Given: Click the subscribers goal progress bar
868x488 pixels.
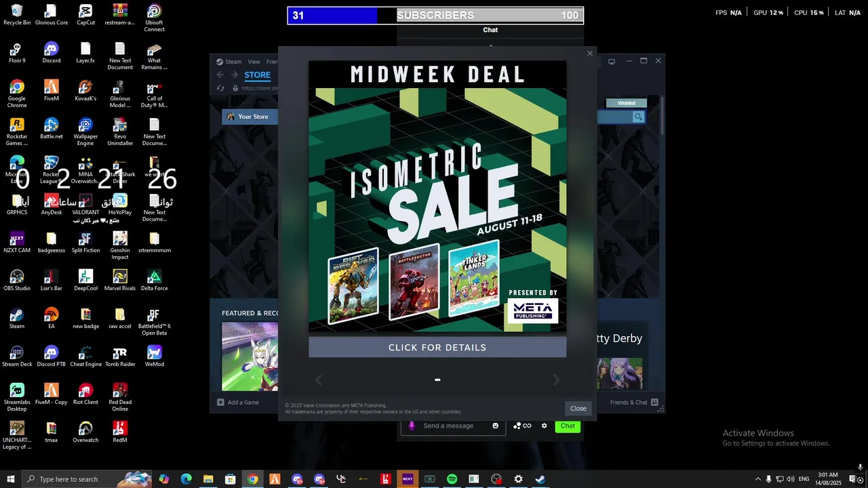Looking at the screenshot, I should click(435, 16).
